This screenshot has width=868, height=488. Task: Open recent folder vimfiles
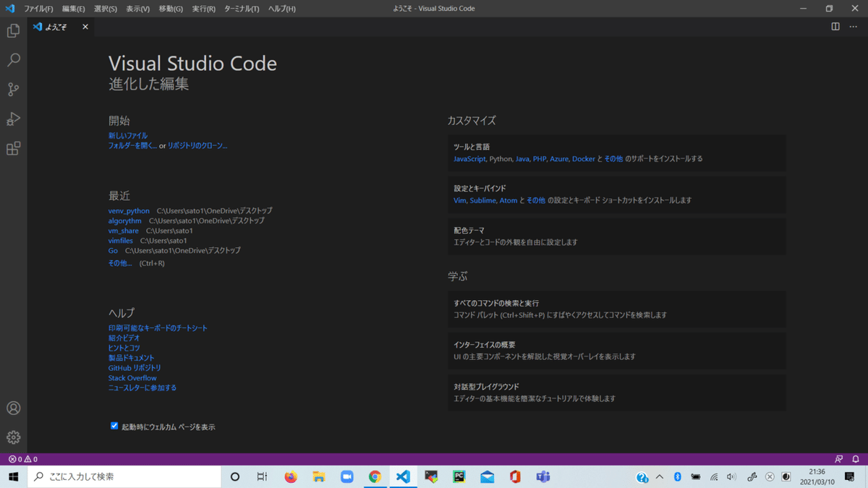(x=121, y=241)
